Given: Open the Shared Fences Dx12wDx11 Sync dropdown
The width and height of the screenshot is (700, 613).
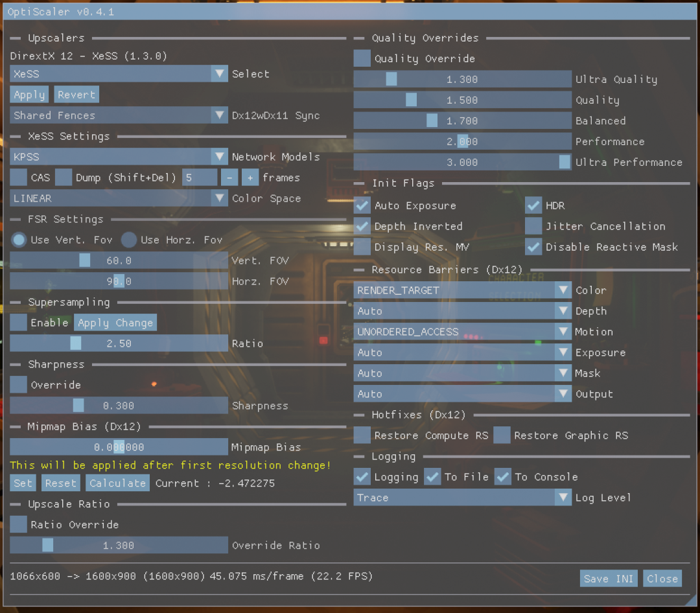Looking at the screenshot, I should (119, 115).
